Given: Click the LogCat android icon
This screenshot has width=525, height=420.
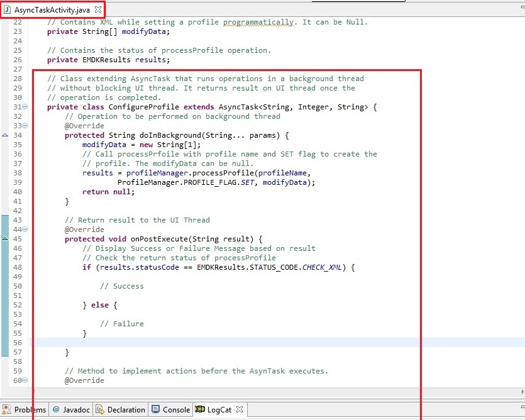Looking at the screenshot, I should click(x=200, y=409).
